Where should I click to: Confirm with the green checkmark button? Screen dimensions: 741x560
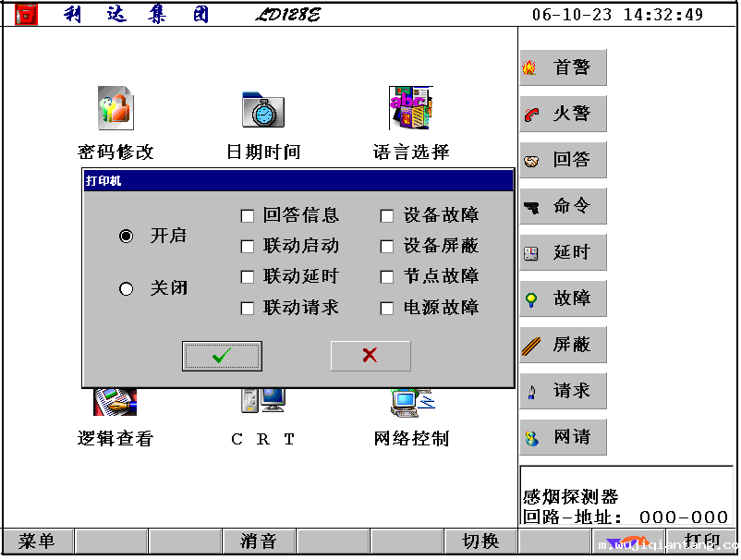[x=222, y=356]
